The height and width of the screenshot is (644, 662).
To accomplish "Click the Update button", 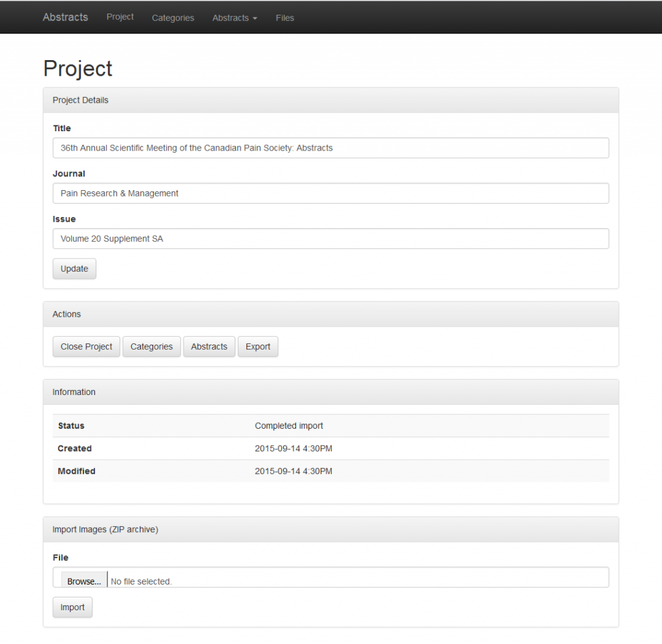I will 74,268.
